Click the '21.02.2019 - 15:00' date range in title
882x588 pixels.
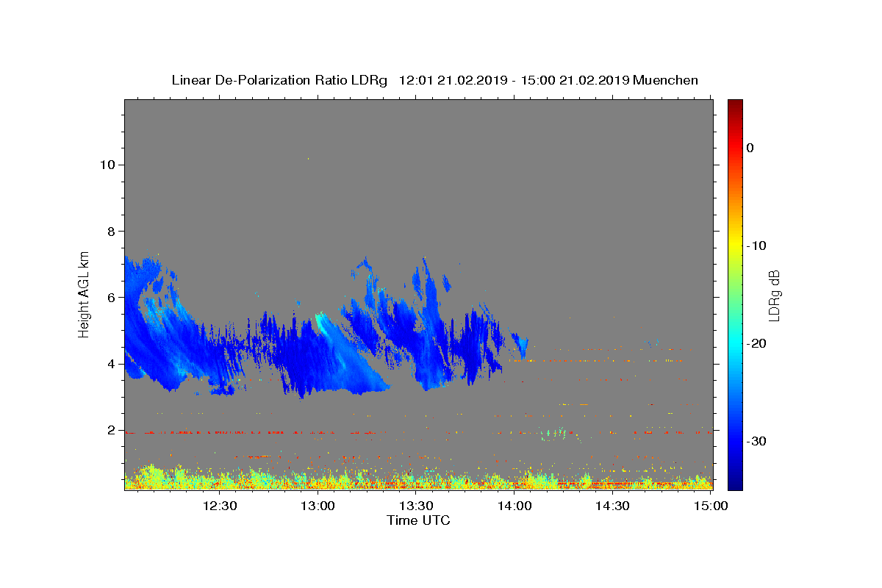tap(496, 80)
